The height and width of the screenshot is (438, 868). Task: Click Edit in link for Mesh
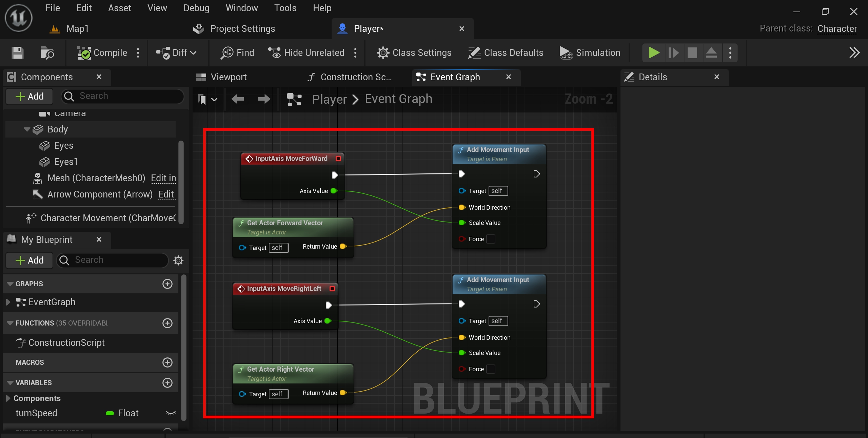click(163, 178)
